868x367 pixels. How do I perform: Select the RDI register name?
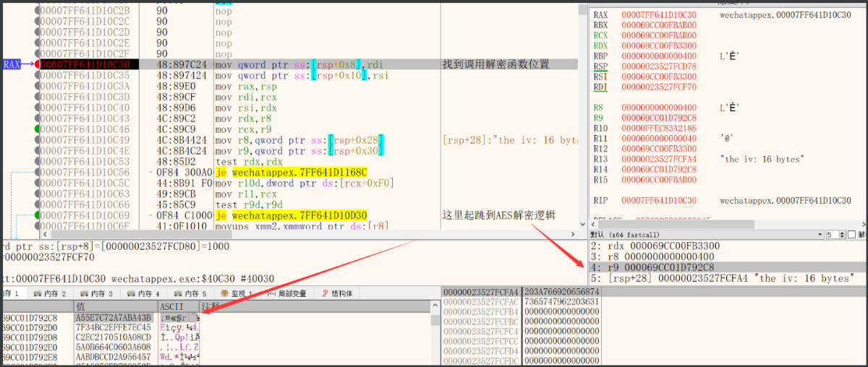click(600, 87)
